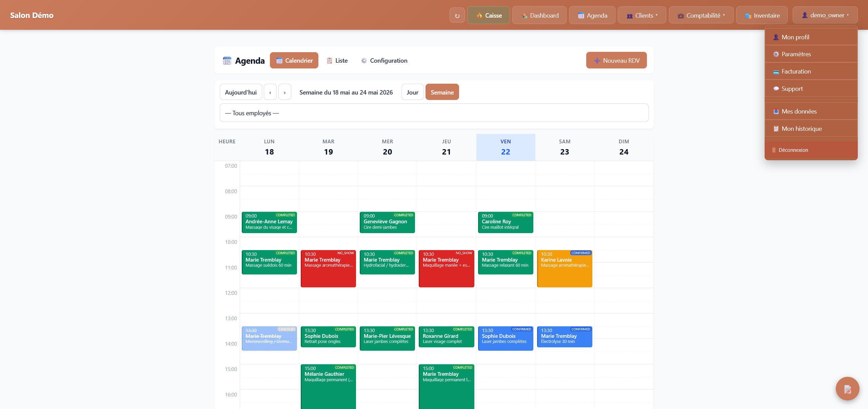Open Karine Lavoie orange confirmed appointment

coord(565,268)
